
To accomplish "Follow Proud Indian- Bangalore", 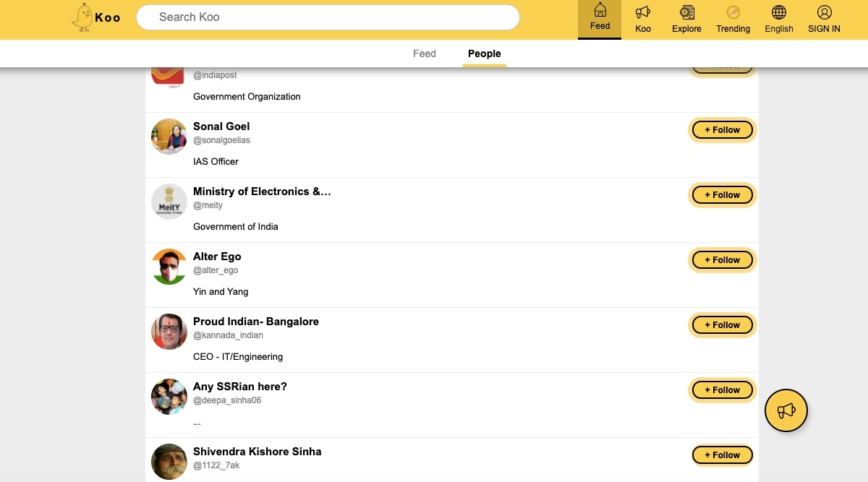I will (x=722, y=324).
